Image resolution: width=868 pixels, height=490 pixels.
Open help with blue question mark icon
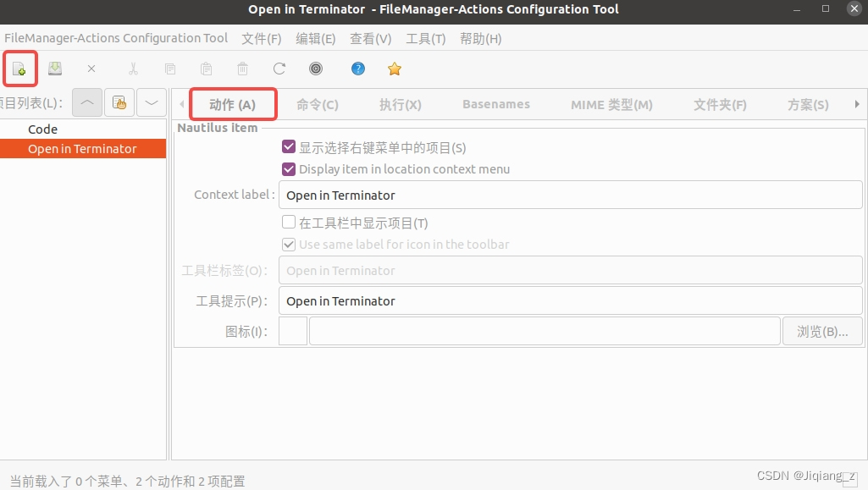click(x=358, y=69)
